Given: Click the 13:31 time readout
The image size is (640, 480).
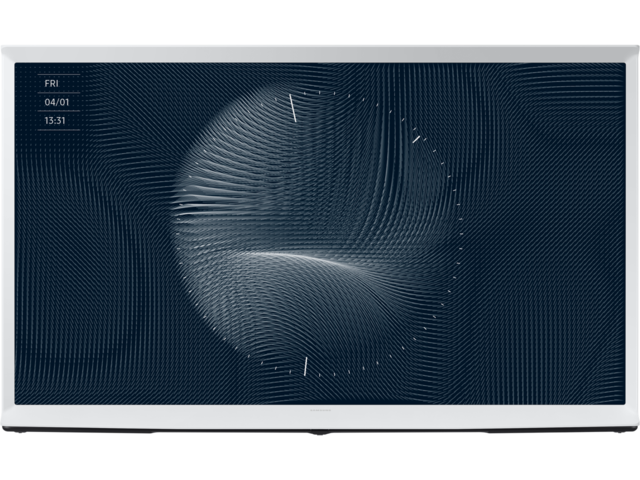Looking at the screenshot, I should point(56,120).
